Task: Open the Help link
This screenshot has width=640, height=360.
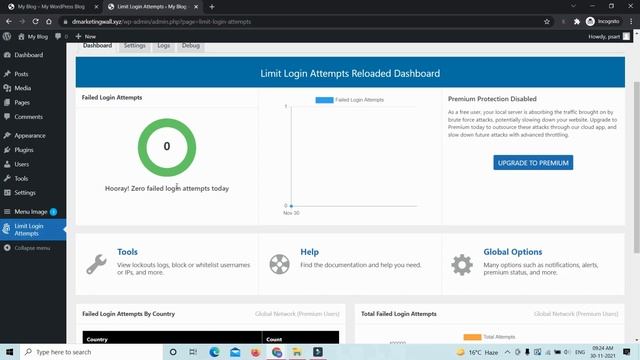Action: 309,252
